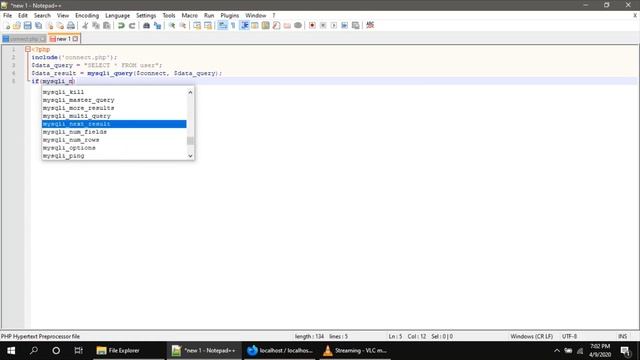Open the Replace dialog toolbar icon
This screenshot has width=640, height=360.
[x=157, y=26]
